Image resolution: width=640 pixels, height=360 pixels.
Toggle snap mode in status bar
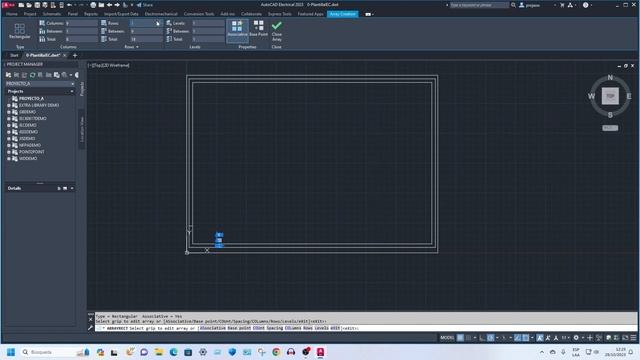(x=469, y=338)
